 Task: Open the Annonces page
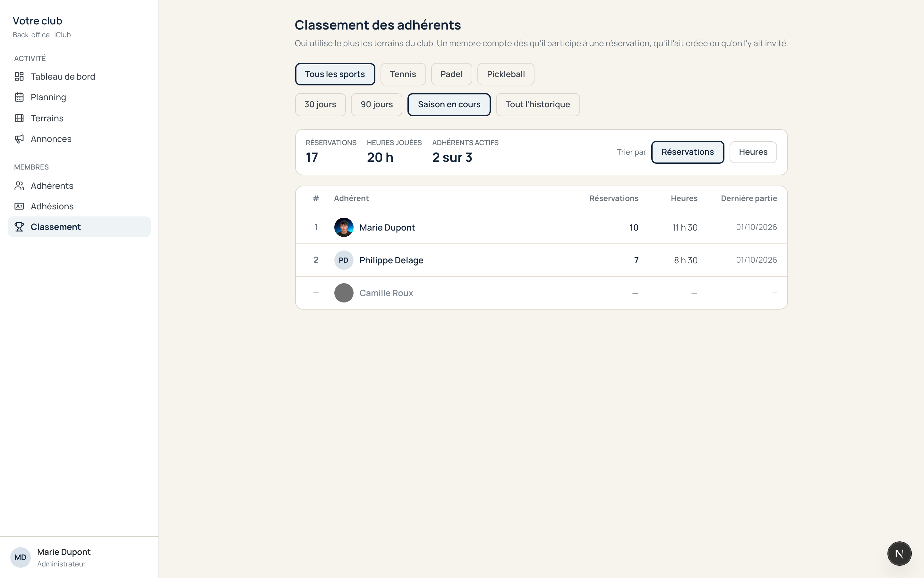[79, 139]
